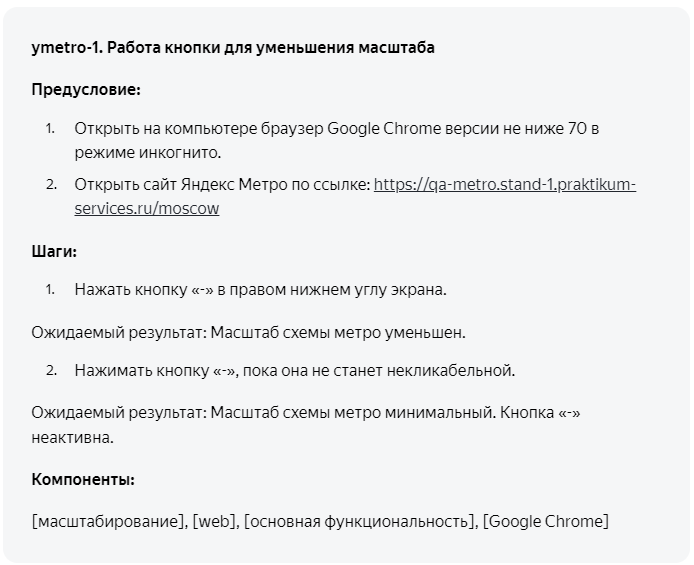Open the qa-metro.stand-1.praktikum link
Viewport: 694px width, 565px height.
coord(505,184)
